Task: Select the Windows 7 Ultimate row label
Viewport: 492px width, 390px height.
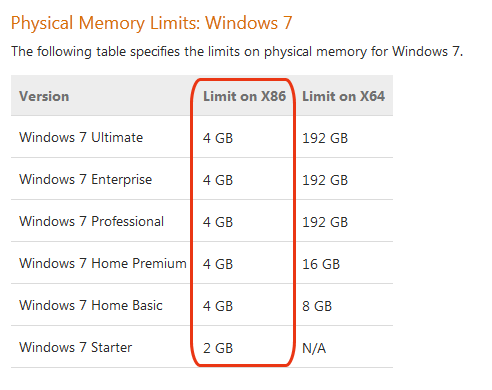Action: tap(81, 138)
